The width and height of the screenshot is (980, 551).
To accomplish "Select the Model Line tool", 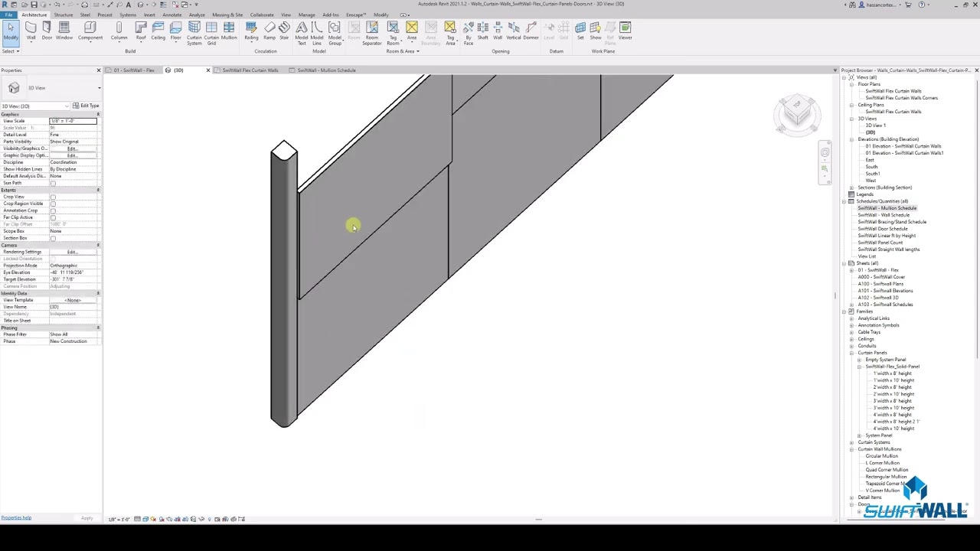I will point(317,34).
